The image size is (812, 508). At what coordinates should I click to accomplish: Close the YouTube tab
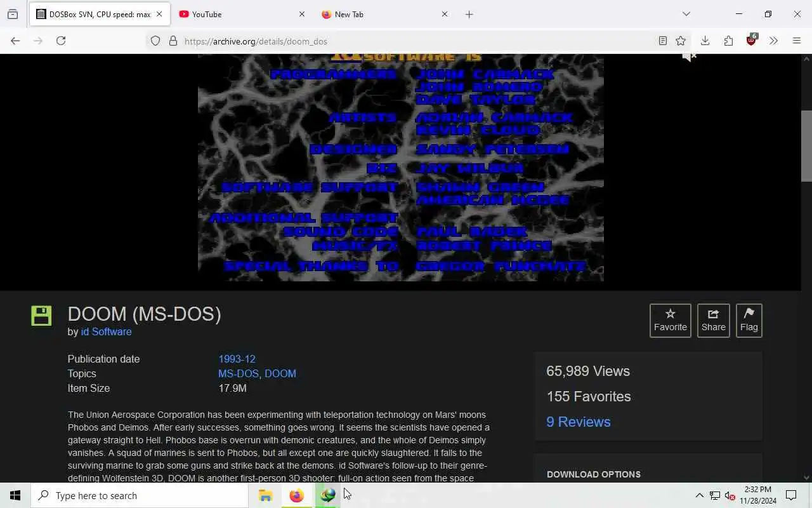coord(302,14)
